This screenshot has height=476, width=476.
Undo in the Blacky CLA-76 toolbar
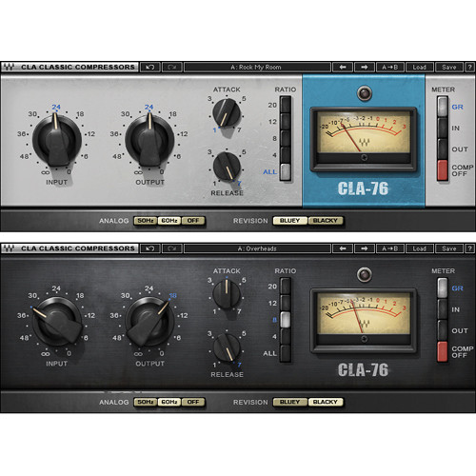(x=150, y=248)
